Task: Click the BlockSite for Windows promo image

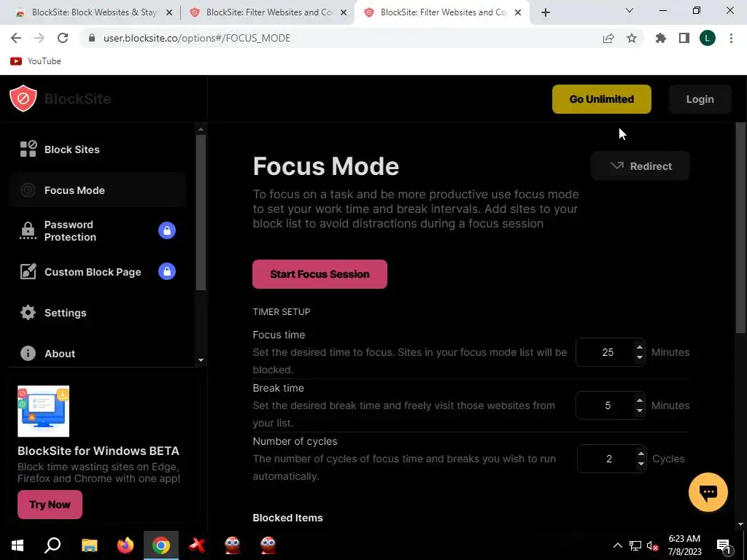Action: pyautogui.click(x=43, y=411)
